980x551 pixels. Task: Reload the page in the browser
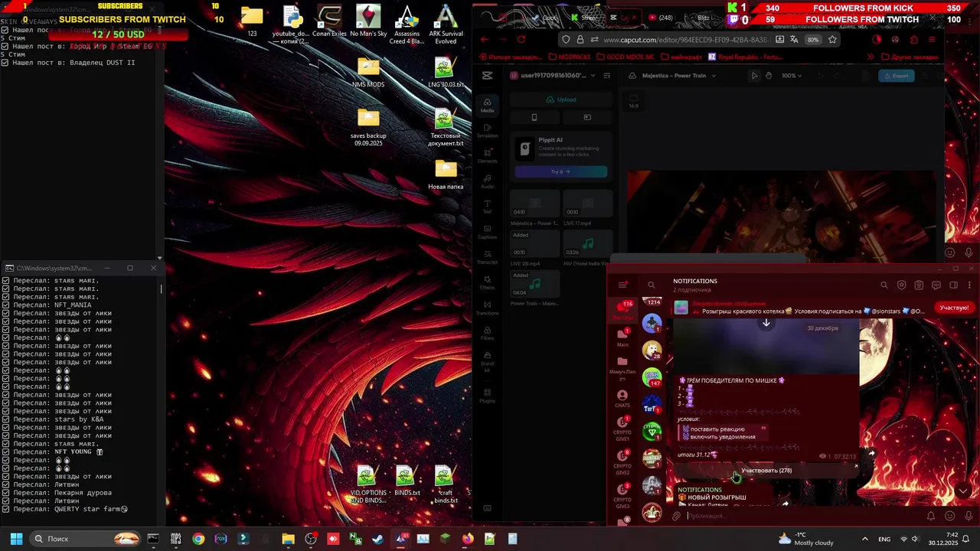[521, 39]
